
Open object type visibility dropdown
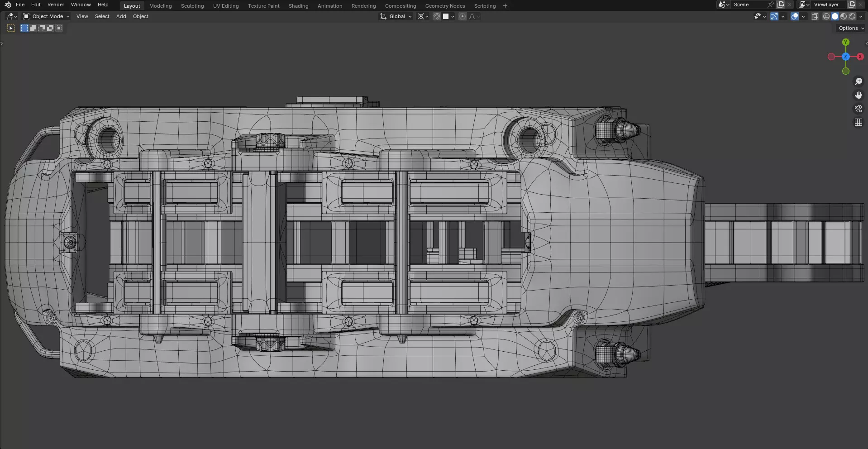click(x=760, y=16)
